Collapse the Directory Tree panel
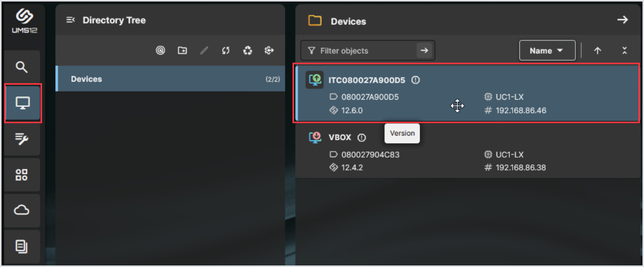 (71, 20)
